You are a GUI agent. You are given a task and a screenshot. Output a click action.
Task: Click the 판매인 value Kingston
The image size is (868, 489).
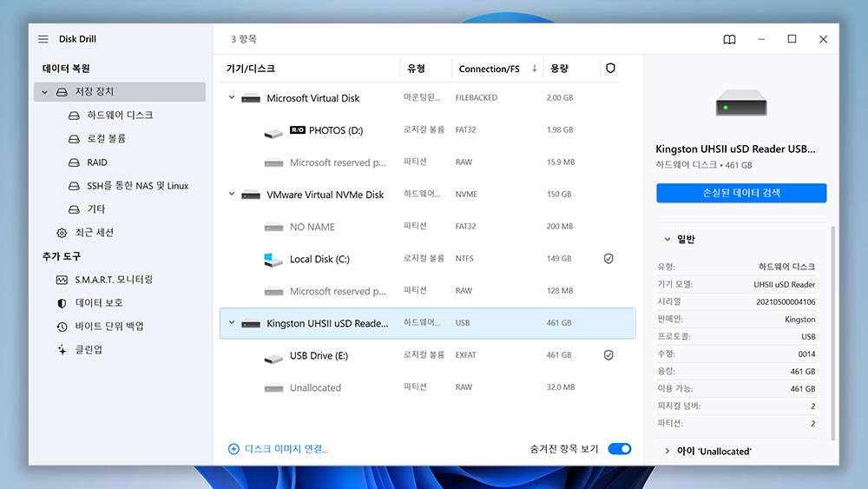tap(800, 320)
